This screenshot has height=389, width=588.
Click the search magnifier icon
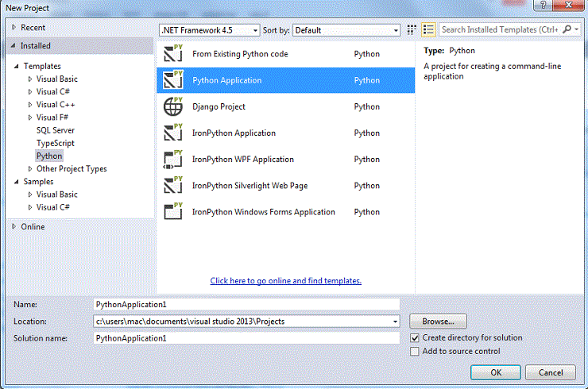click(567, 29)
